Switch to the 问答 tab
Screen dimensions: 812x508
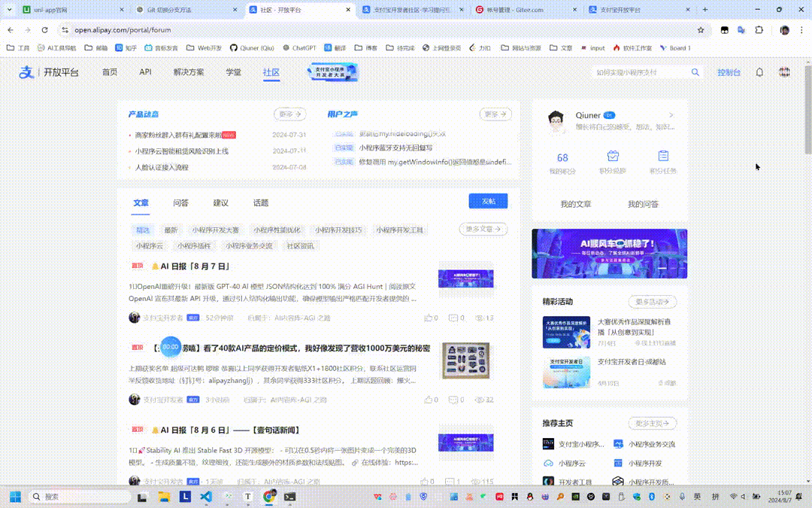pyautogui.click(x=180, y=202)
